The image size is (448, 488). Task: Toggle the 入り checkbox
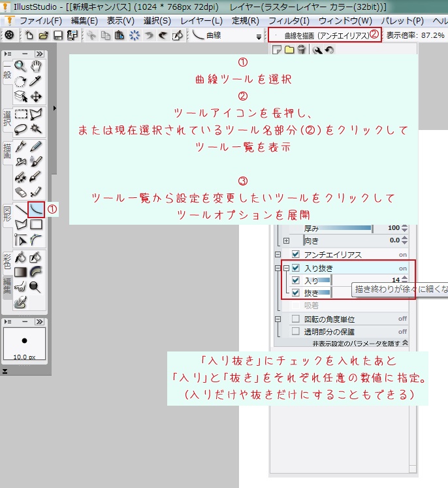click(x=296, y=280)
